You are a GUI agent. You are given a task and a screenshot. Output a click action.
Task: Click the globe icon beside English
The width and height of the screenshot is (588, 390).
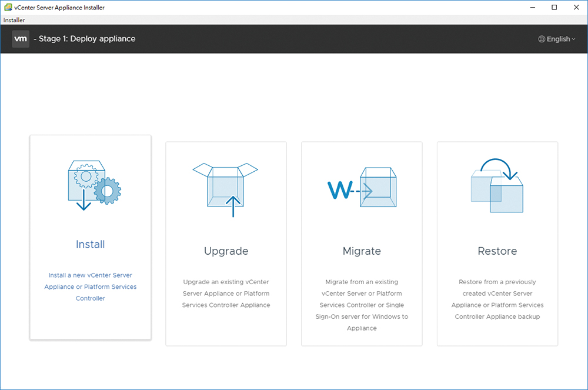tap(542, 39)
